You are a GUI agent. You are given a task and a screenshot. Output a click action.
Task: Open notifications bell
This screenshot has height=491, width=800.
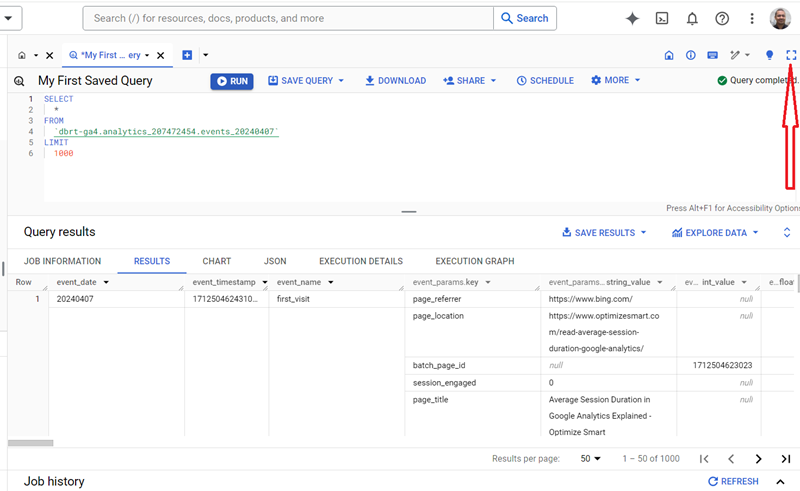pos(692,19)
